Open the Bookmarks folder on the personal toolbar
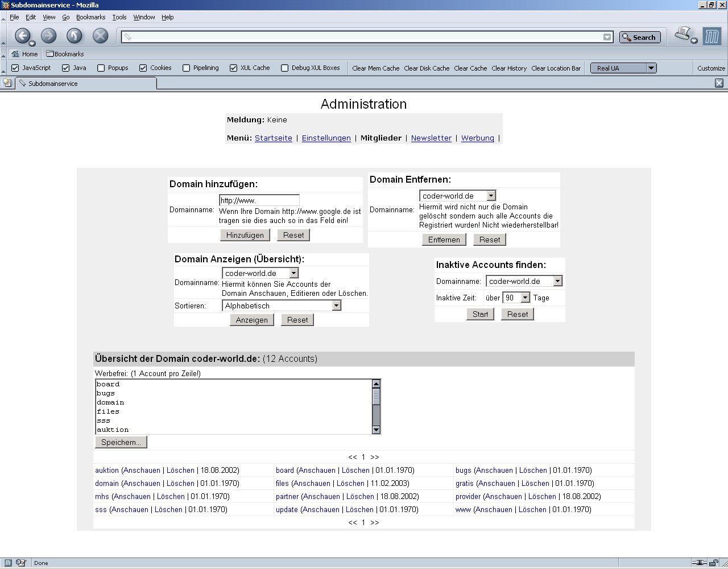 pyautogui.click(x=65, y=54)
